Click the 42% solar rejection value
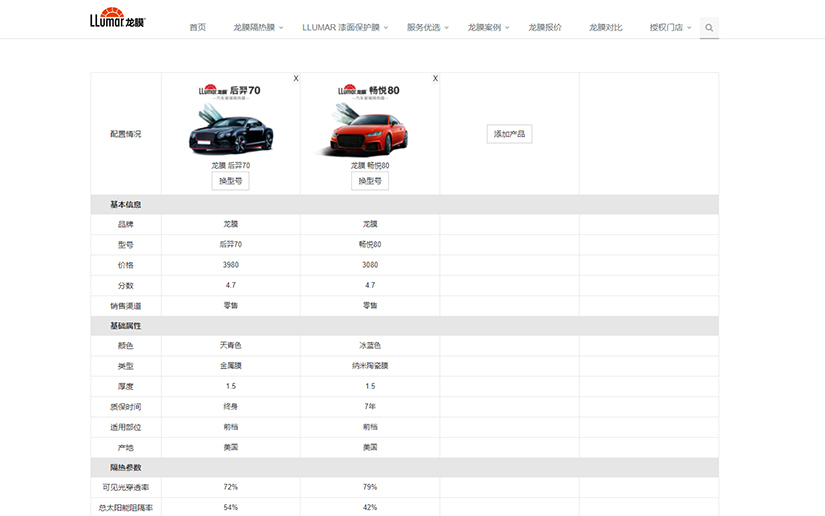825x516 pixels. [x=370, y=508]
